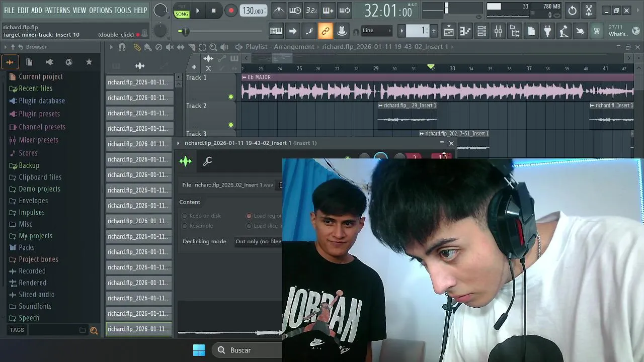Expand Mixer presets in Browser

tap(38, 140)
